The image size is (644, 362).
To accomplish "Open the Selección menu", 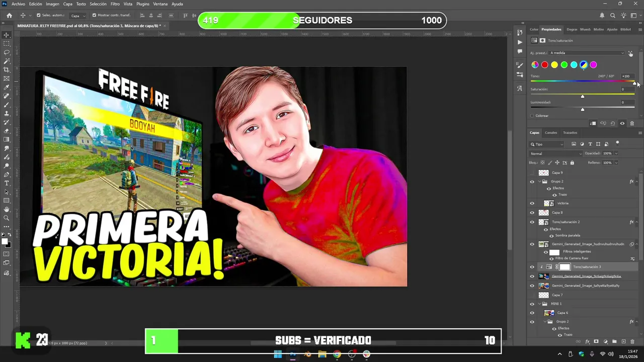I will [x=98, y=4].
